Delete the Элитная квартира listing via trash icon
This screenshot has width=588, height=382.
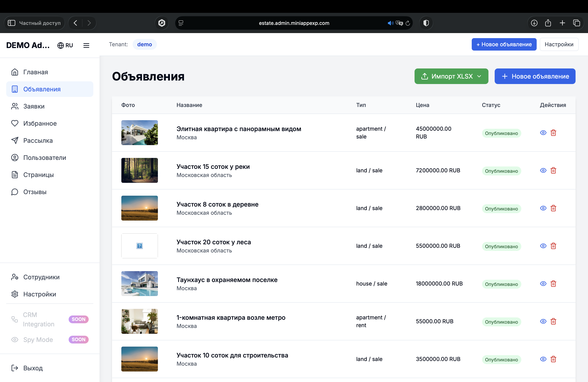click(553, 133)
